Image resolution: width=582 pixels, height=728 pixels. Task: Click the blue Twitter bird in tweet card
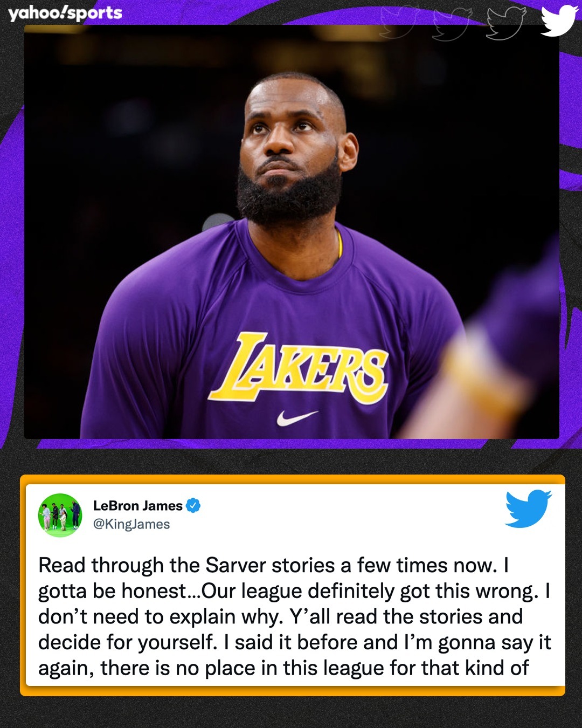tap(529, 509)
